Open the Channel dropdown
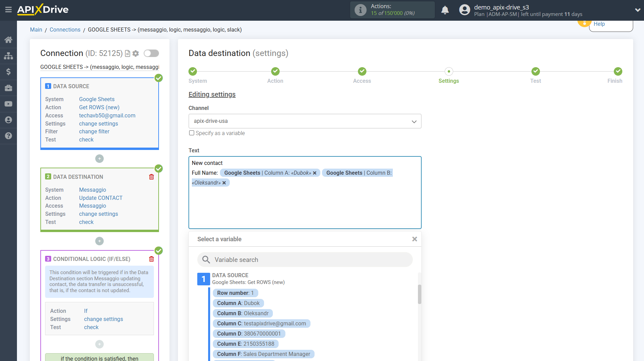The width and height of the screenshot is (644, 361). click(305, 121)
